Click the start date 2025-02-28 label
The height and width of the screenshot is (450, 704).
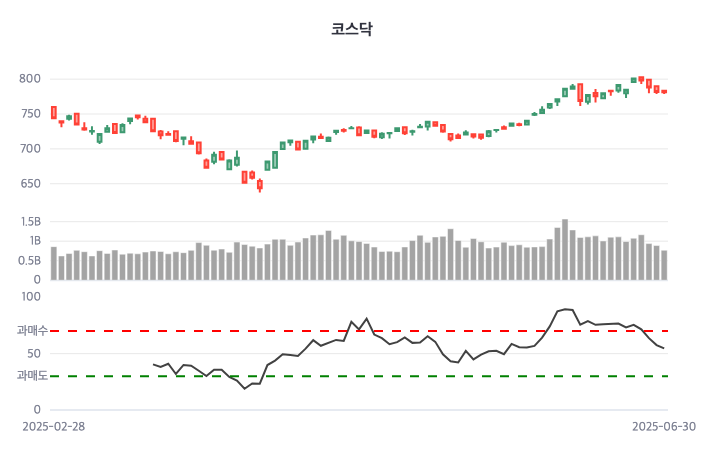coord(54,426)
